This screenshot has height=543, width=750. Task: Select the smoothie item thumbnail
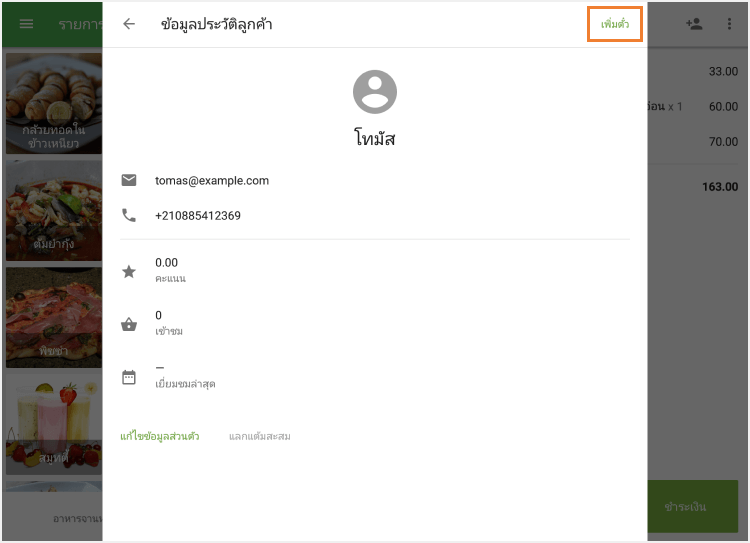point(53,425)
